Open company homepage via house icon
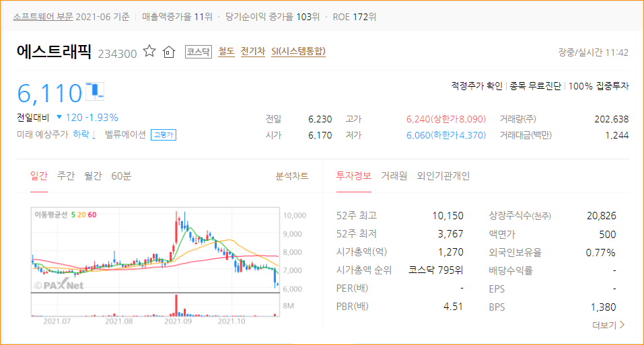 (169, 52)
